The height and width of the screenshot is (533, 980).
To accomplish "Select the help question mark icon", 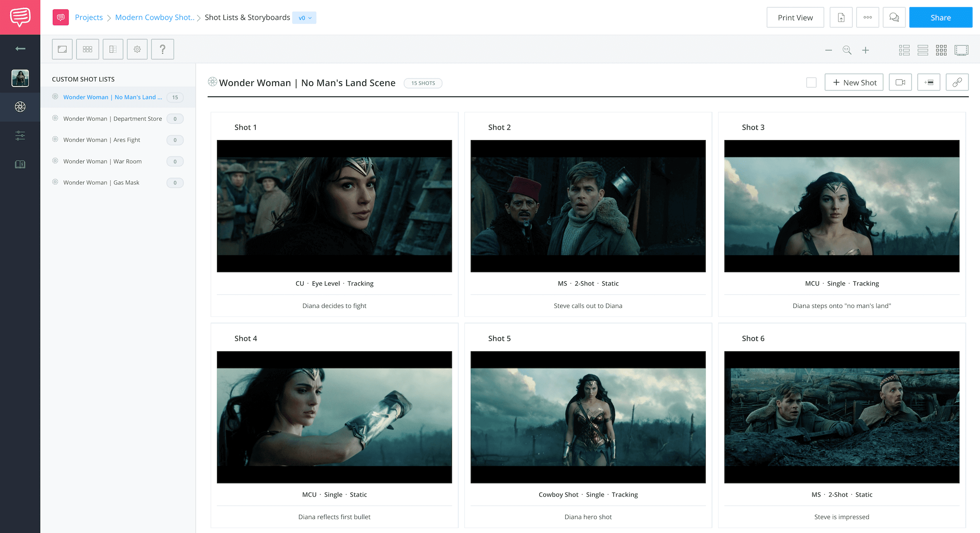I will click(x=162, y=49).
